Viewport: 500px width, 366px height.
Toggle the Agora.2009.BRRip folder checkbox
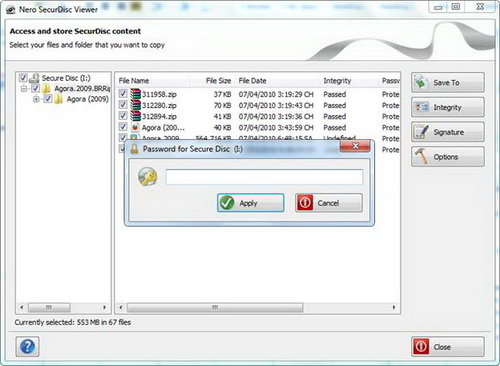tap(35, 88)
